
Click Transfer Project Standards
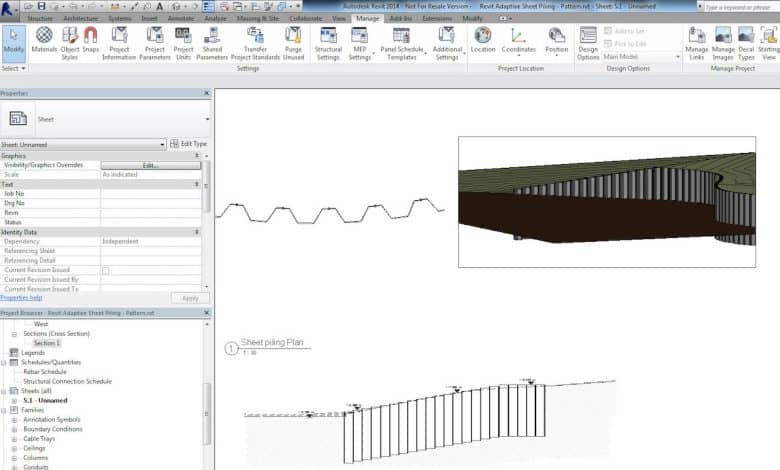[255, 43]
